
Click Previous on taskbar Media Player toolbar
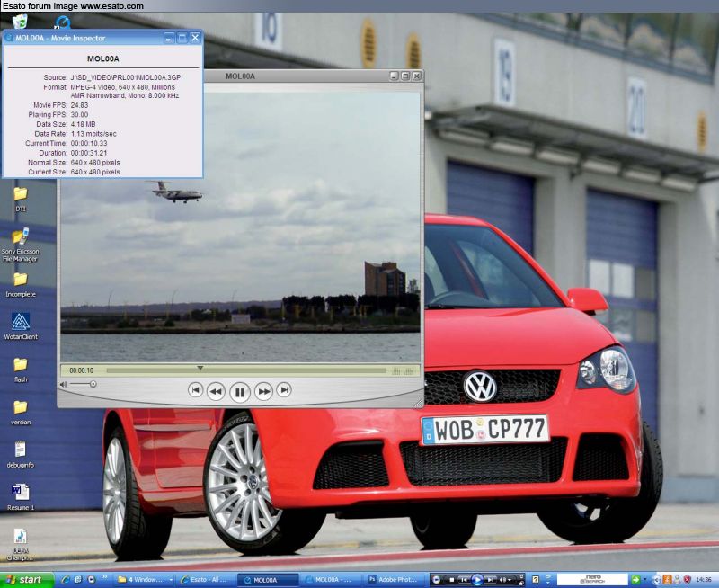[x=464, y=580]
